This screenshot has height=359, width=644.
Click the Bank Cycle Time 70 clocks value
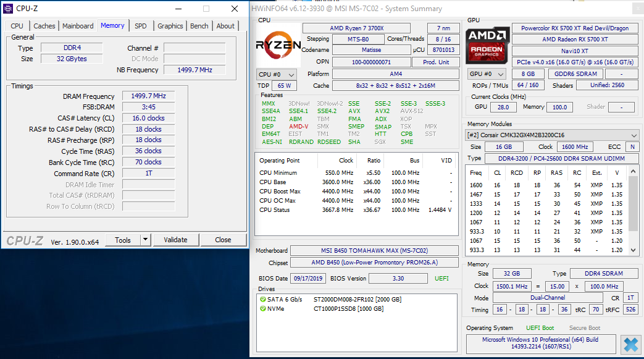pyautogui.click(x=148, y=162)
